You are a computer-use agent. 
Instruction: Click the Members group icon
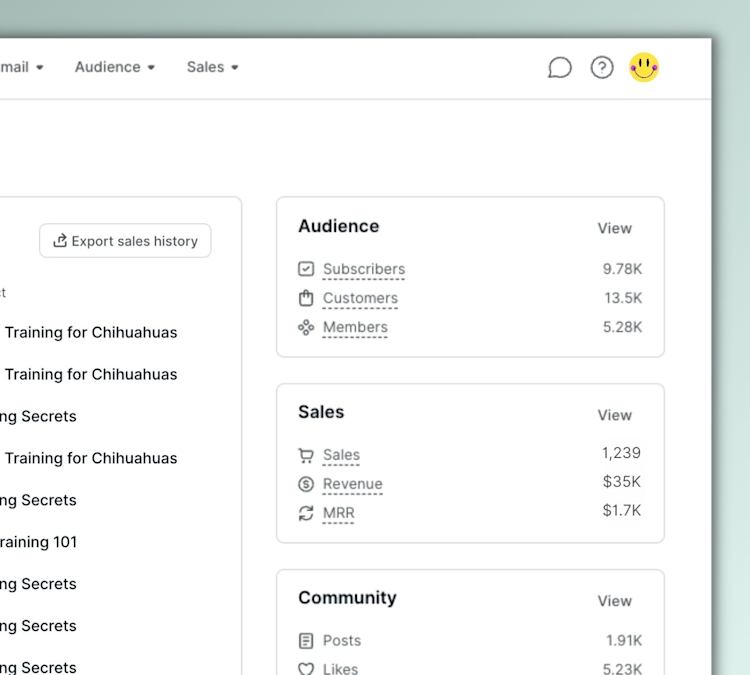pyautogui.click(x=306, y=328)
